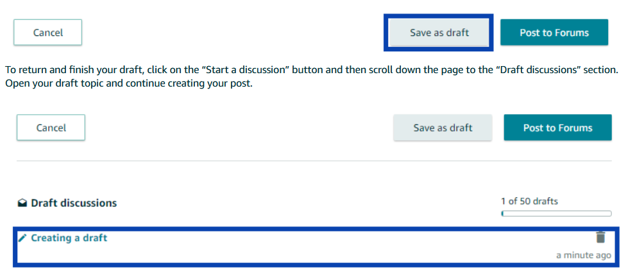Image resolution: width=644 pixels, height=272 pixels.
Task: Click Post to Forums beside the outlined Save as draft
Action: point(554,33)
